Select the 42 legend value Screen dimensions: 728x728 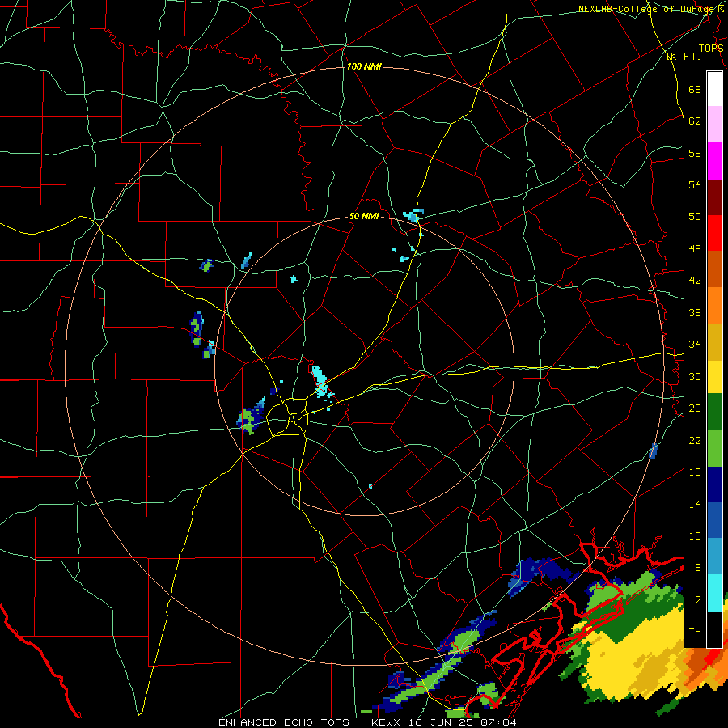click(x=695, y=281)
